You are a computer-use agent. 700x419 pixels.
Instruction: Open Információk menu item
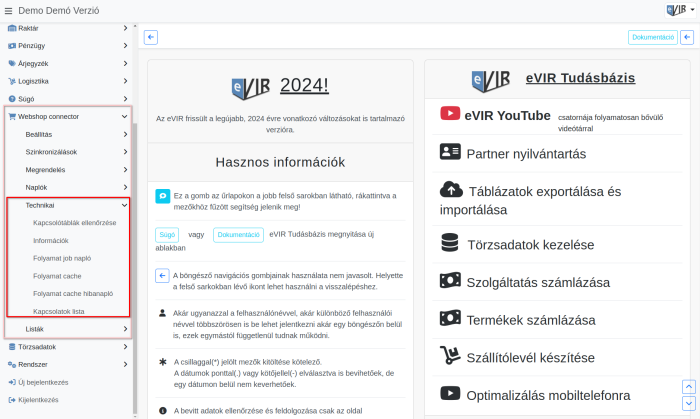point(51,241)
